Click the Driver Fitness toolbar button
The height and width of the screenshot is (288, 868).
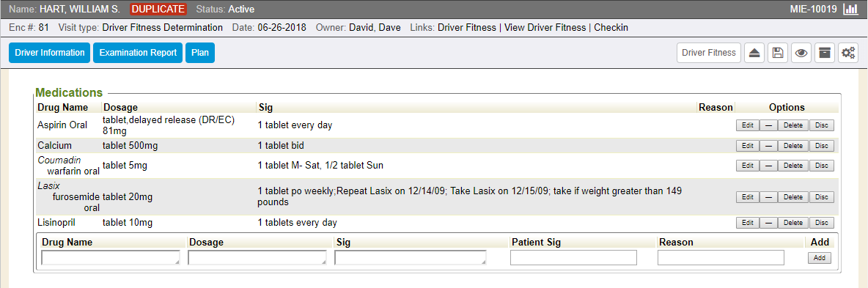709,53
